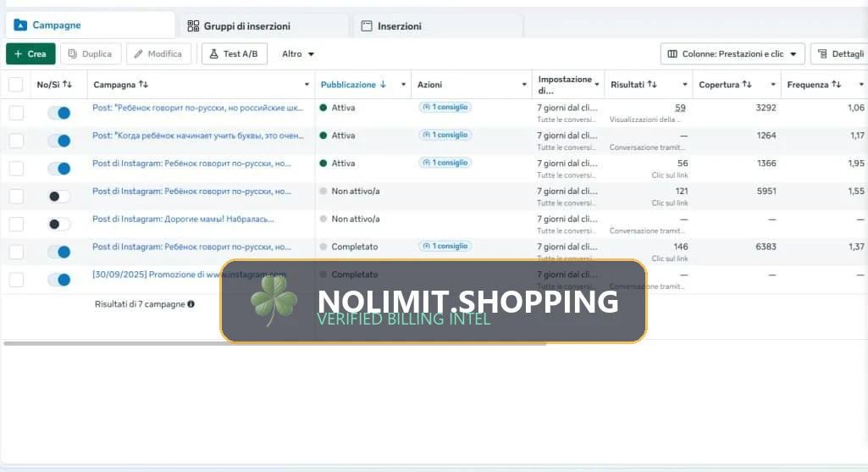
Task: Click the Duplica button
Action: (x=91, y=53)
